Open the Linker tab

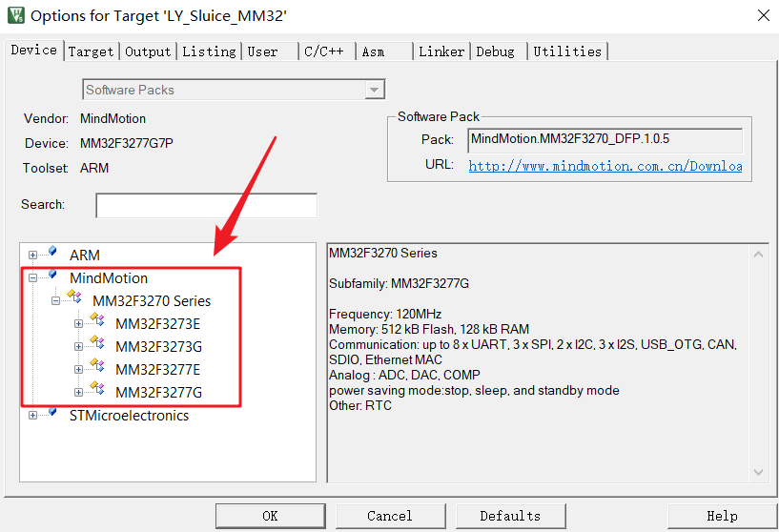(x=441, y=51)
